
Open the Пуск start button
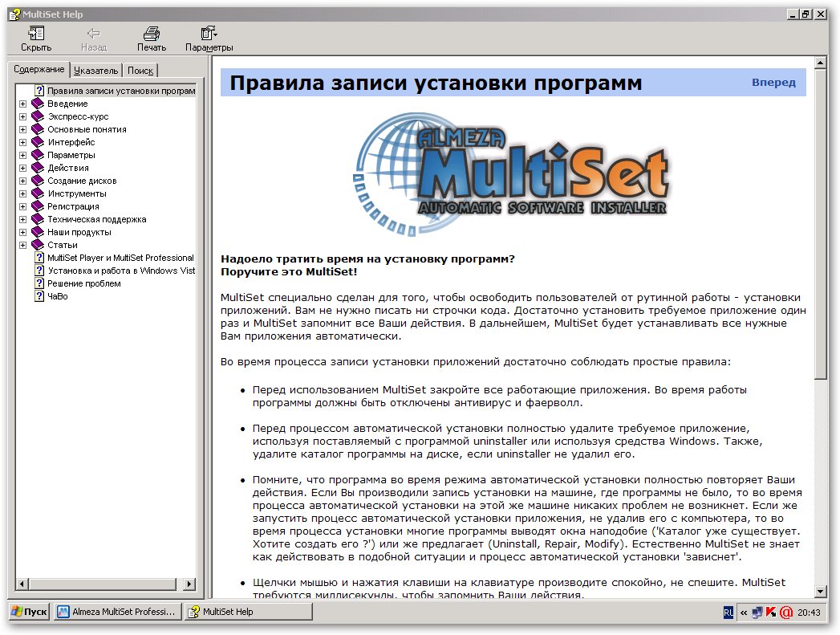[x=30, y=612]
